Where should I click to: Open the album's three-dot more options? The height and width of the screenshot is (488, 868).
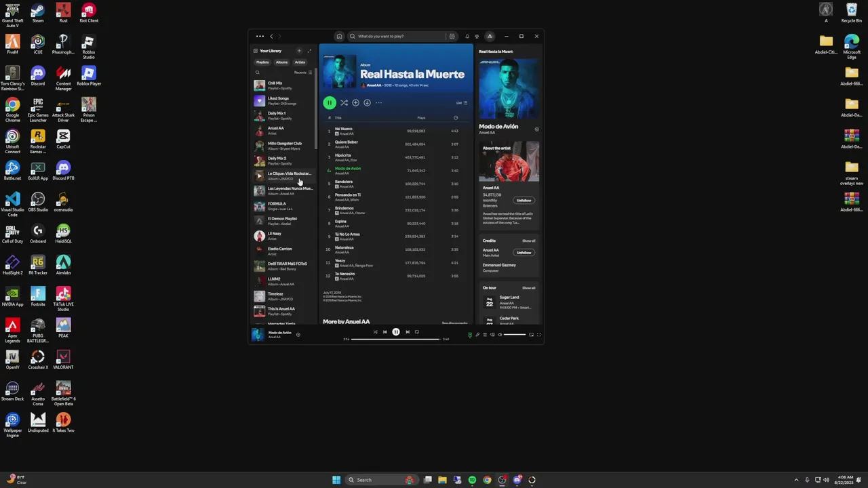[x=378, y=103]
